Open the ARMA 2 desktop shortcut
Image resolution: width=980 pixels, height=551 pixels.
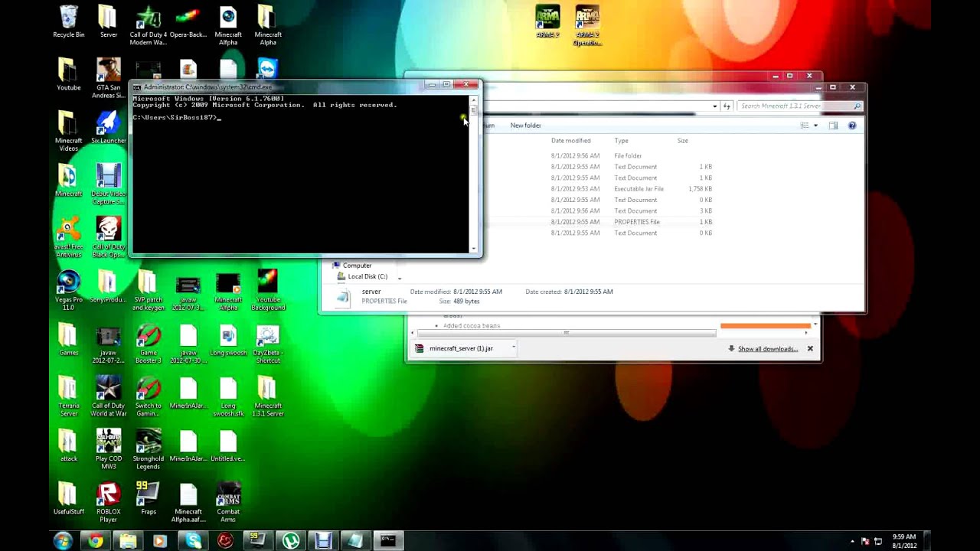point(547,21)
